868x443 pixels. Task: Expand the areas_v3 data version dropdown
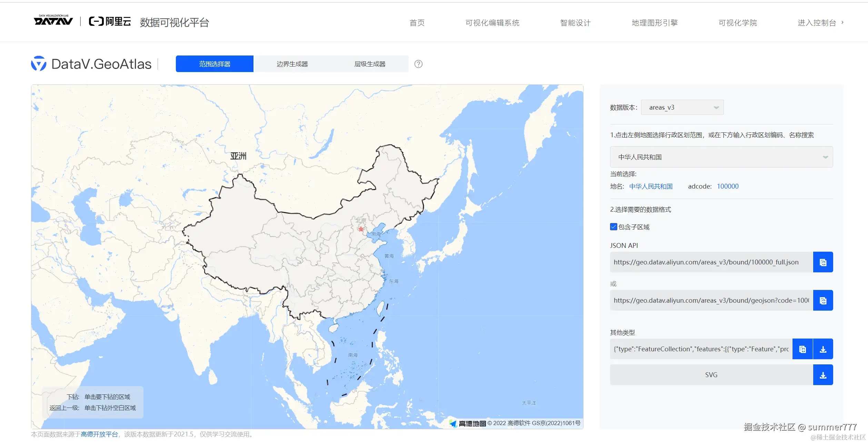pos(682,108)
